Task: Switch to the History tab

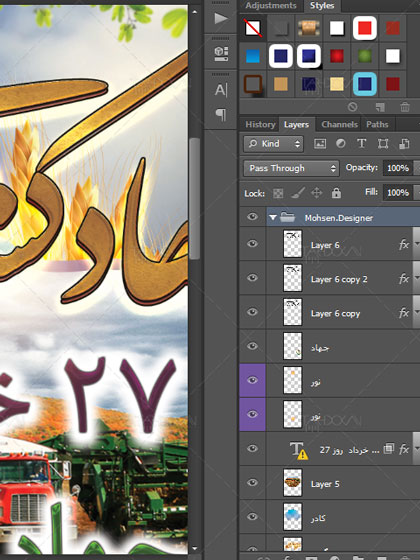Action: [x=260, y=124]
